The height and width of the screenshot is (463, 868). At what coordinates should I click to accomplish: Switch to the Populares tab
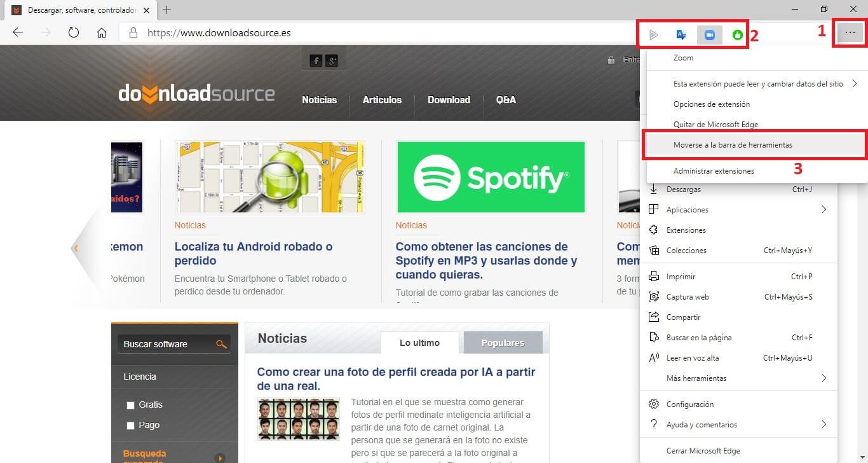point(503,343)
